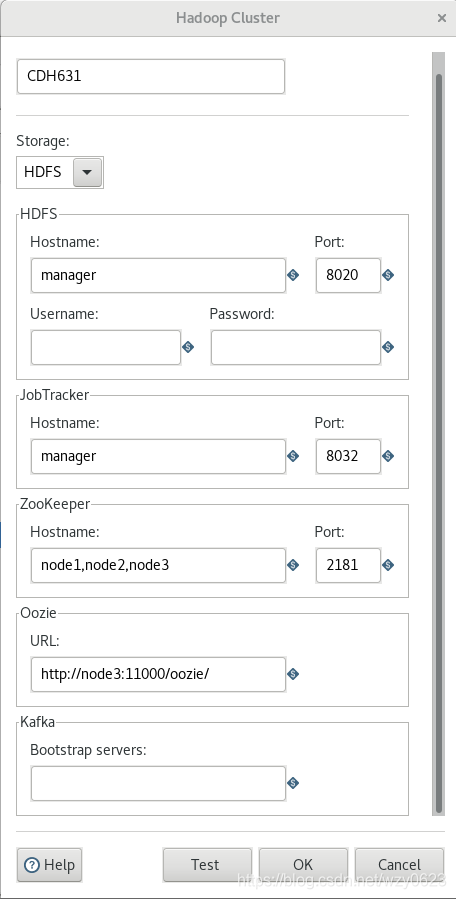The height and width of the screenshot is (899, 456).
Task: Focus the ZooKeeper Port field 2181
Action: 348,565
